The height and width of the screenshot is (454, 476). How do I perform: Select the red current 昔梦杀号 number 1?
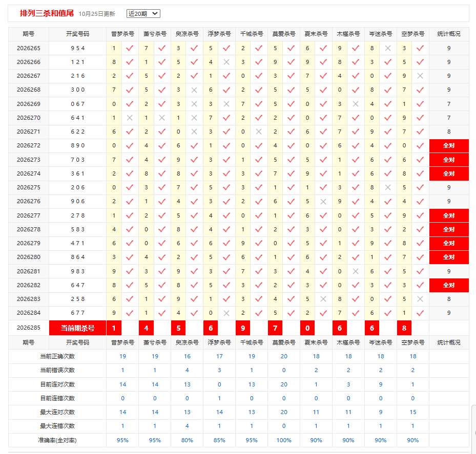pyautogui.click(x=114, y=328)
